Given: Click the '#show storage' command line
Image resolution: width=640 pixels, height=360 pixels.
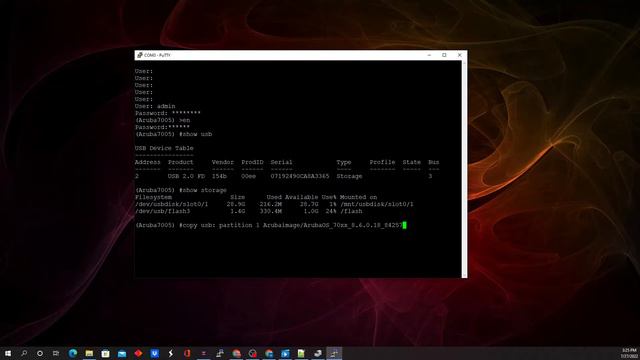Looking at the screenshot, I should point(203,190).
